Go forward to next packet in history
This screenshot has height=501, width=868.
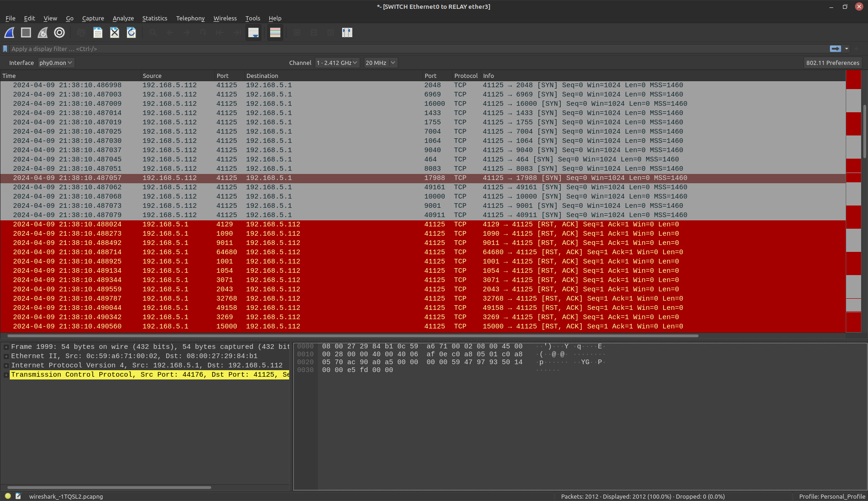click(x=187, y=32)
